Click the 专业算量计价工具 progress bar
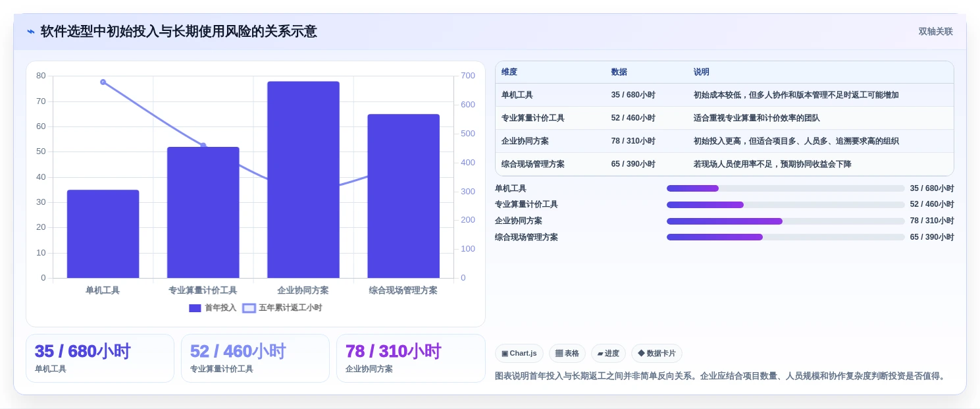980x409 pixels. click(x=786, y=205)
